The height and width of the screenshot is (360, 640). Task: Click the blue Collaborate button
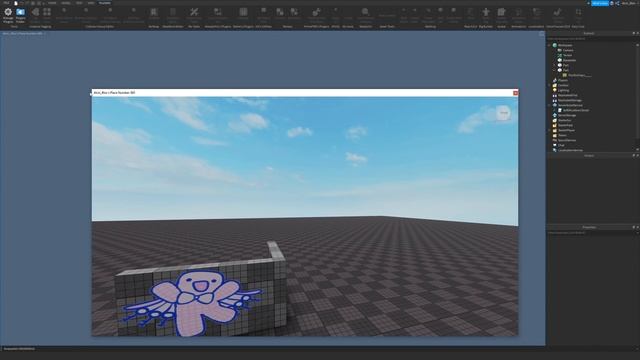[600, 3]
